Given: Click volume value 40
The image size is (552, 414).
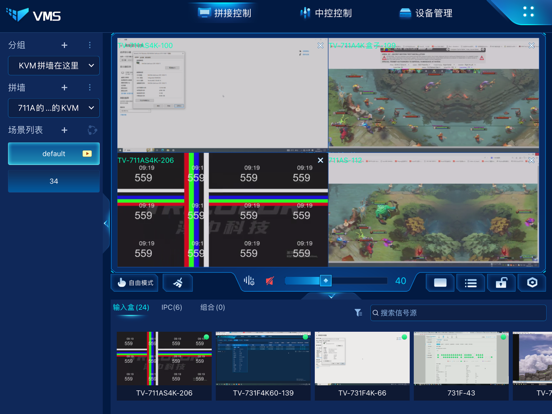Looking at the screenshot, I should (x=400, y=281).
